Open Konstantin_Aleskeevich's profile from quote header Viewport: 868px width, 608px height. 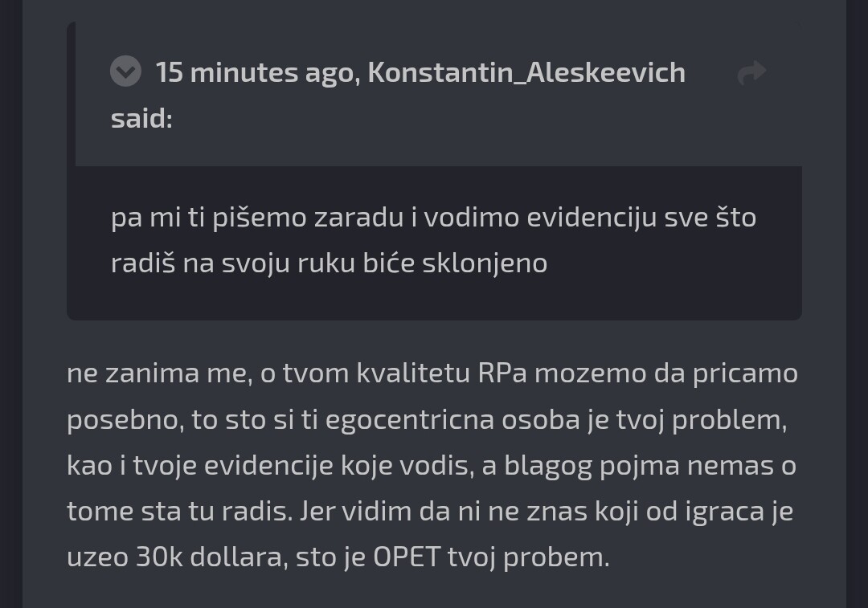(x=526, y=72)
